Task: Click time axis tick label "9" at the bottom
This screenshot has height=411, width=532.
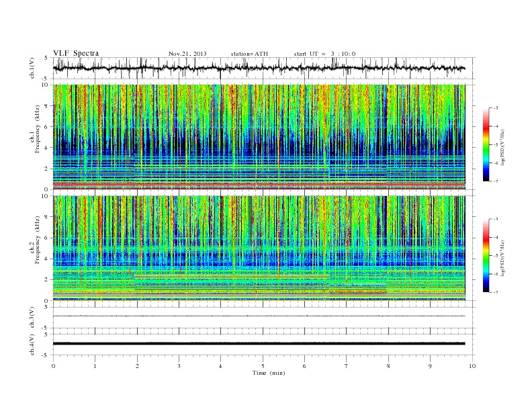Action: click(x=430, y=366)
